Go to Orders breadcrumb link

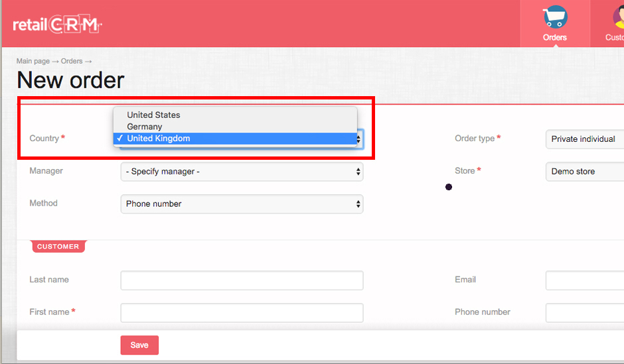[x=72, y=61]
